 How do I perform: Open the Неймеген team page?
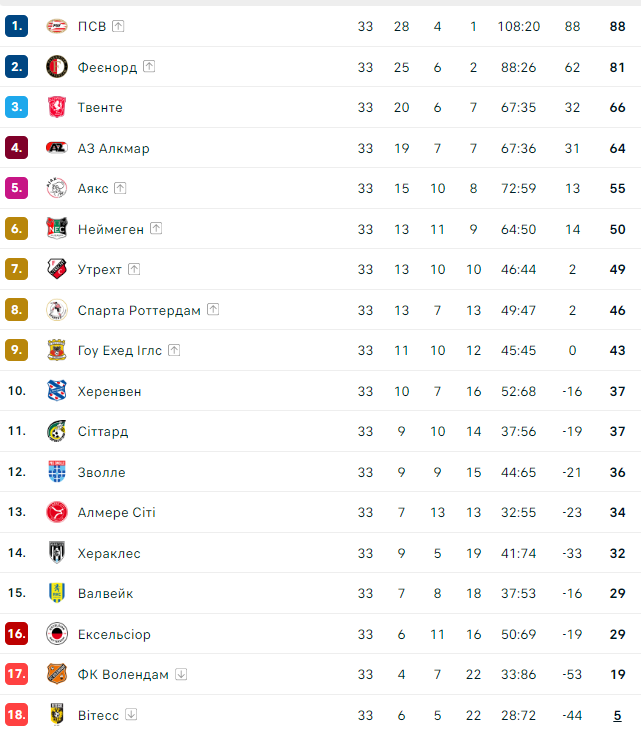click(110, 229)
